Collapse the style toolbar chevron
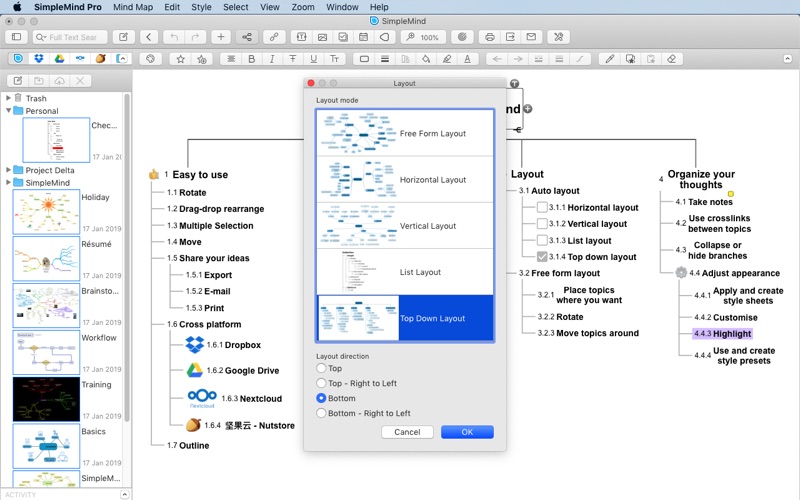The height and width of the screenshot is (500, 800). point(787,59)
